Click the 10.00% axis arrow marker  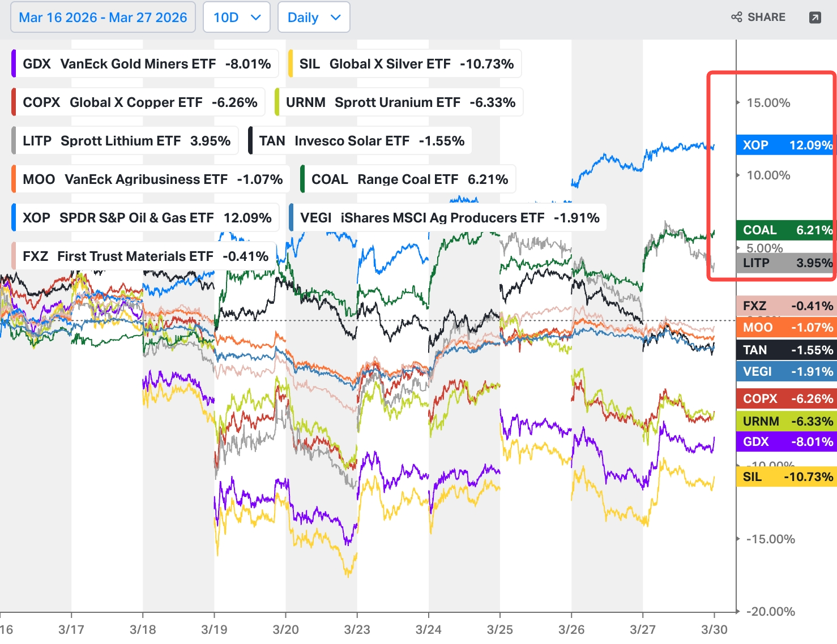(738, 175)
